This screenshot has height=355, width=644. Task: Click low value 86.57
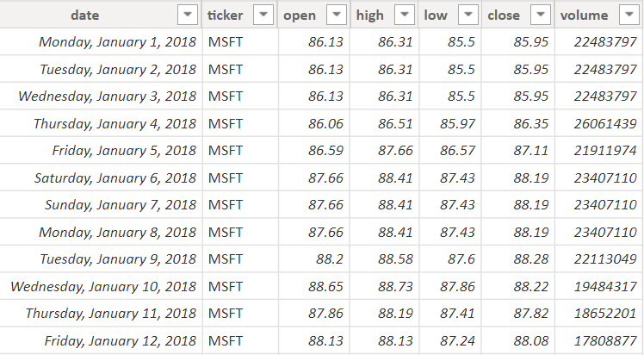coord(457,151)
